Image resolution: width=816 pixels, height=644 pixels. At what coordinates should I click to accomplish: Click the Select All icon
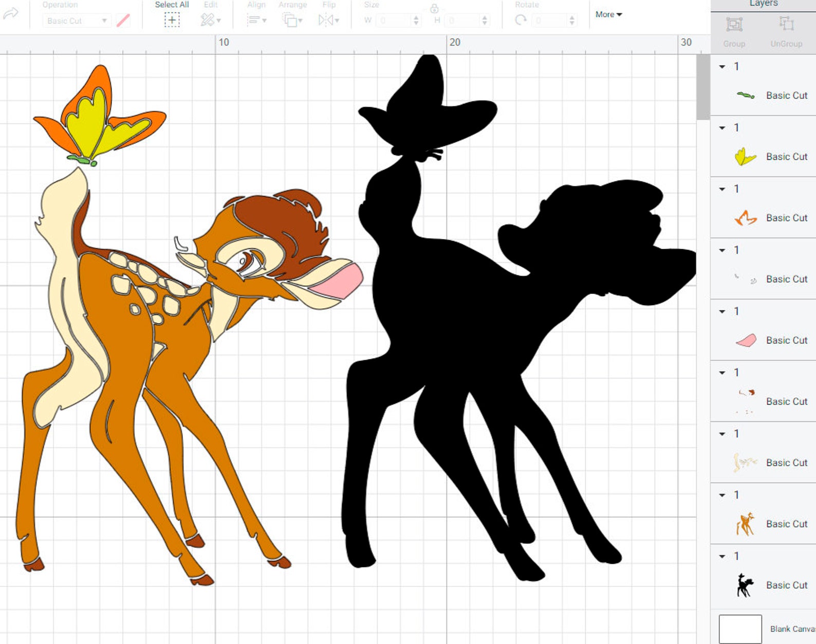172,21
